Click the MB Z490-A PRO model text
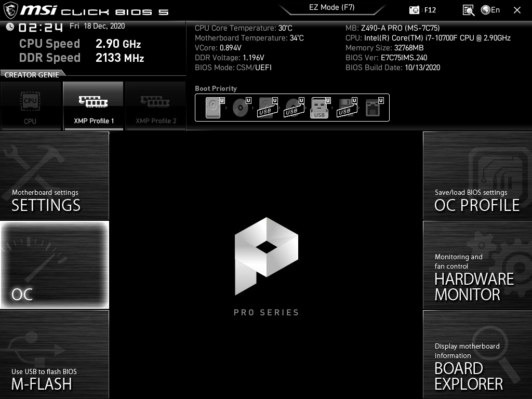Viewport: 532px width, 399px height. [393, 28]
